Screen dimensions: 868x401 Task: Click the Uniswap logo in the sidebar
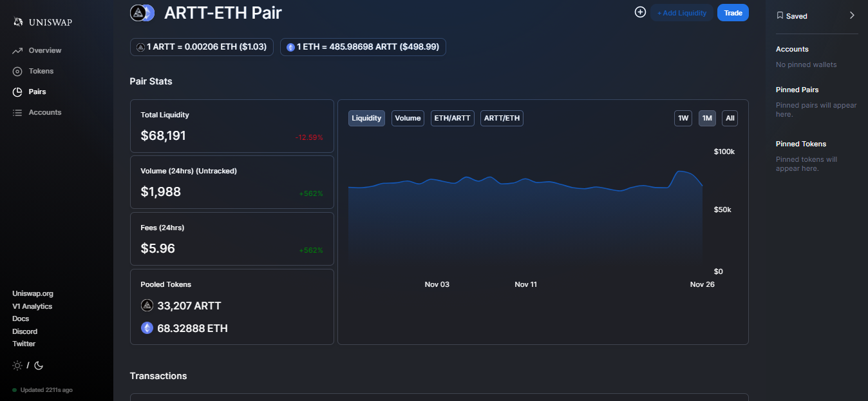pos(42,22)
